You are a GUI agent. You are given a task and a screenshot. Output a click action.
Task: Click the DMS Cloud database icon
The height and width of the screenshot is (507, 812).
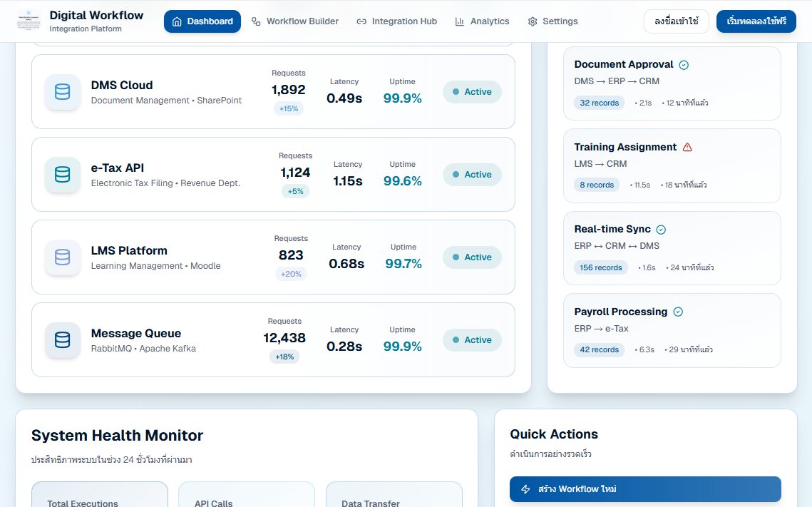point(63,92)
